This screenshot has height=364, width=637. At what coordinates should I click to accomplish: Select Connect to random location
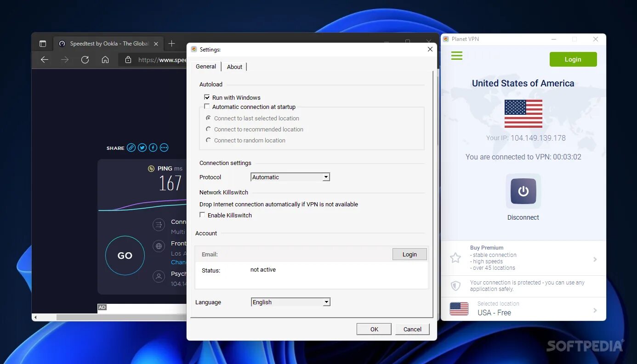tap(209, 140)
